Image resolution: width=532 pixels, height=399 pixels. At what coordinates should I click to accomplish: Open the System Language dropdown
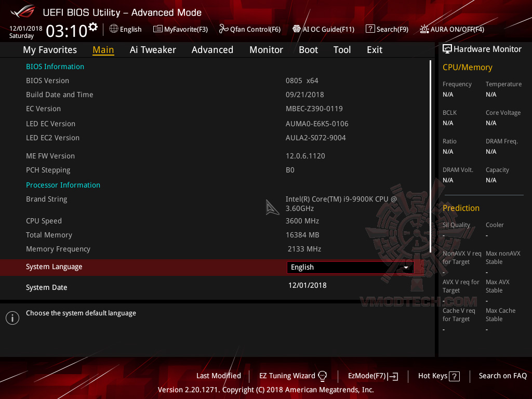pyautogui.click(x=349, y=267)
